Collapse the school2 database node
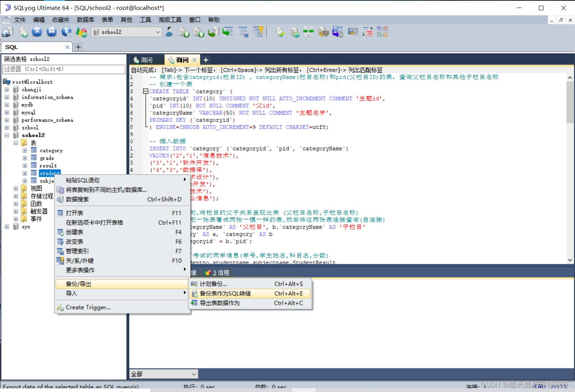 7,135
